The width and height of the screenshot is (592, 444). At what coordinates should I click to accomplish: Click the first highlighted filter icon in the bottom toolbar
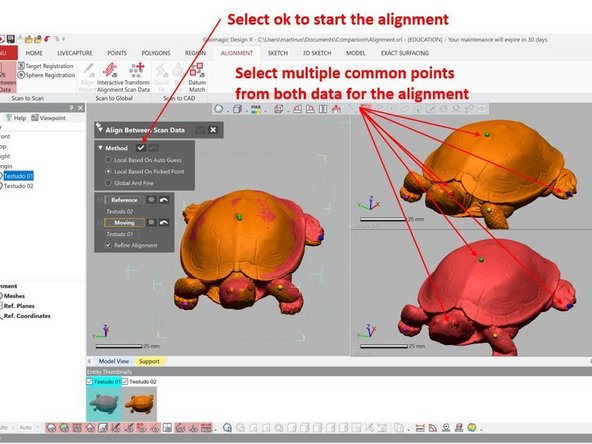point(51,427)
